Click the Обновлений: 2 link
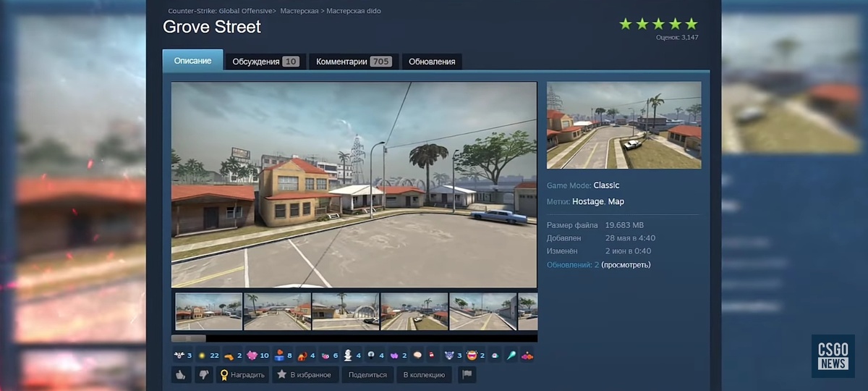Screen dimensions: 868x391 [x=573, y=264]
